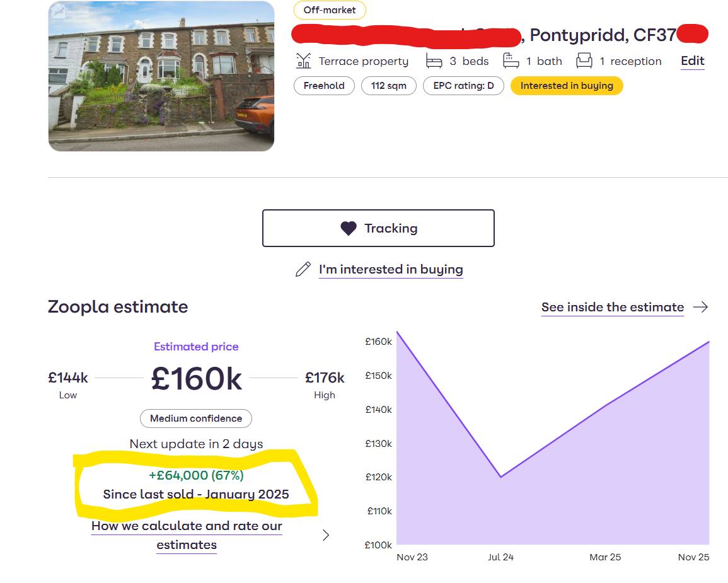Click the heart icon on Tracking button
728x583 pixels.
(348, 228)
